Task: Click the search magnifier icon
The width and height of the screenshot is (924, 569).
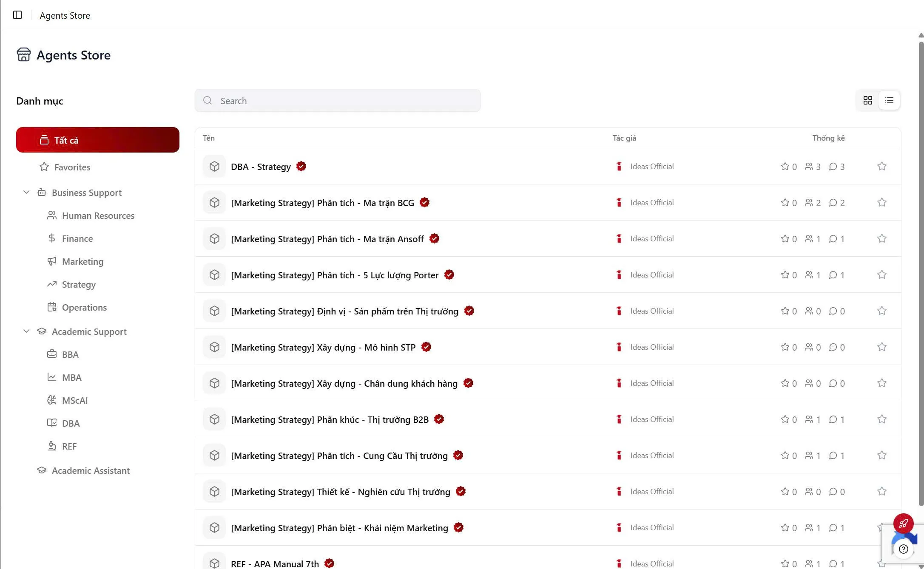Action: coord(208,100)
